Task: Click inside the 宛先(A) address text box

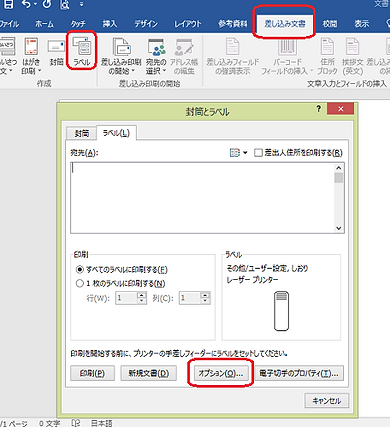Action: 202,198
